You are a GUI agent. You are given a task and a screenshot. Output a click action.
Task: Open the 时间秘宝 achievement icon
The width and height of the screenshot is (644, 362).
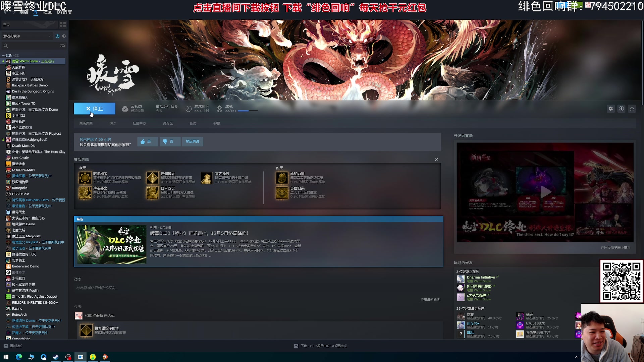click(85, 178)
